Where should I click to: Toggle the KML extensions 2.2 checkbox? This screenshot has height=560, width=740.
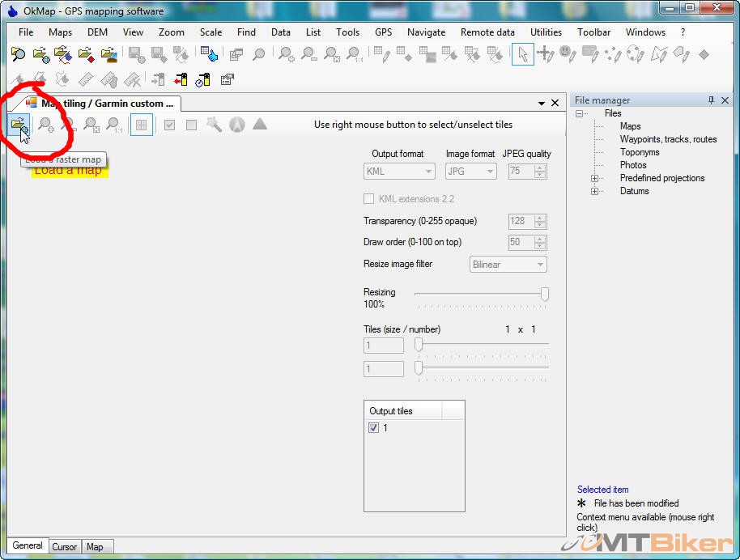(369, 199)
